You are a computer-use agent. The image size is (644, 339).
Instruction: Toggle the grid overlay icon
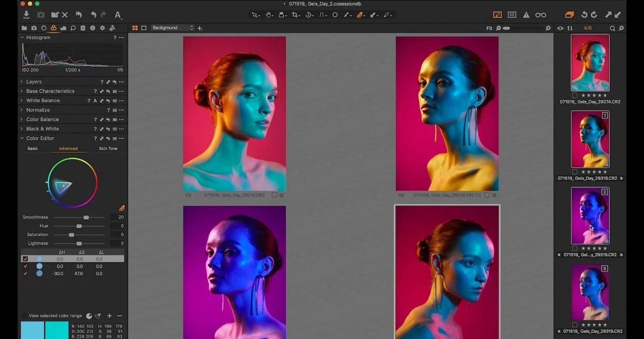click(512, 15)
